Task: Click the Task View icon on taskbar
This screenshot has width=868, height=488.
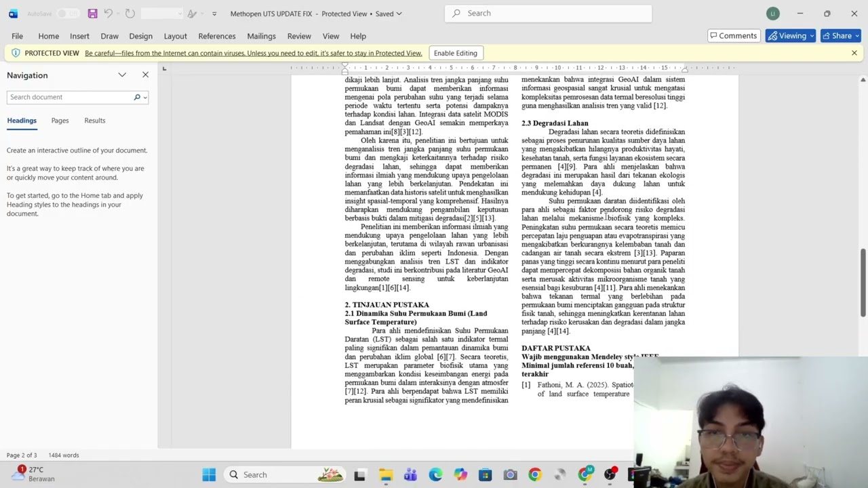Action: (x=360, y=475)
